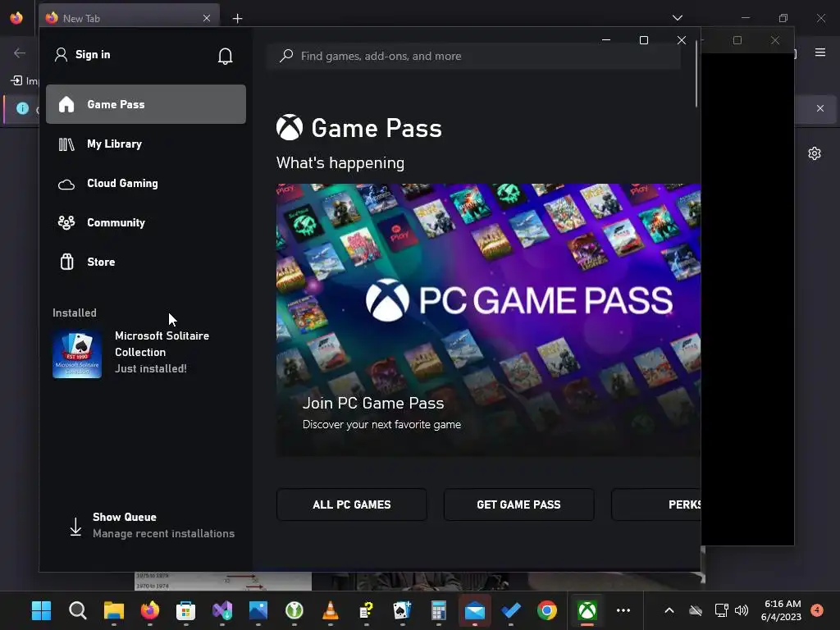Screen dimensions: 840x630
Task: Open Photos app from taskbar
Action: 258,610
